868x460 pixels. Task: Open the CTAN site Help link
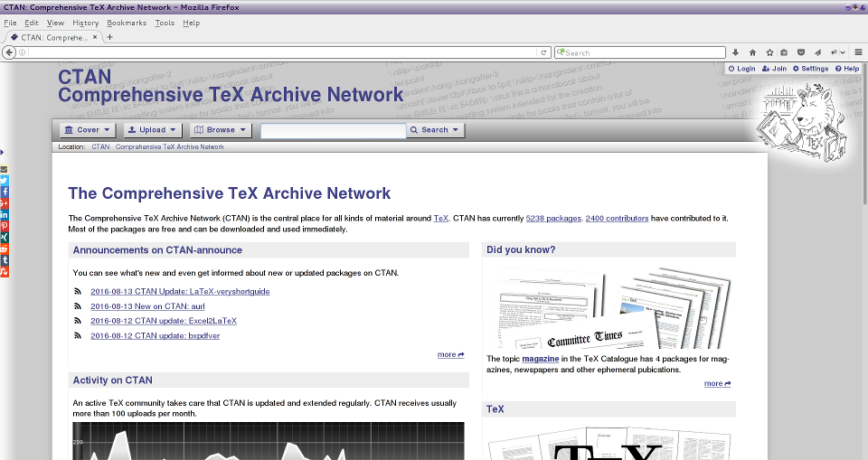tap(847, 69)
